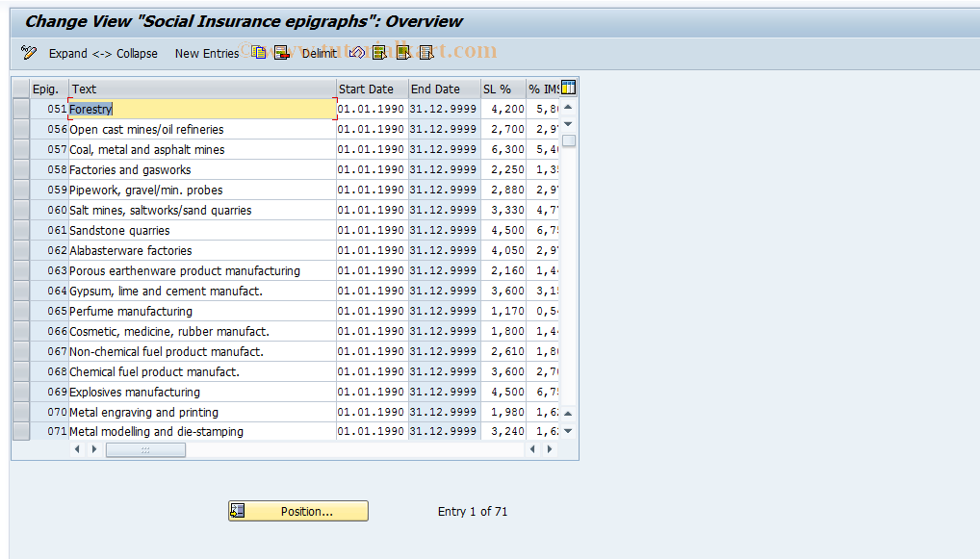Image resolution: width=980 pixels, height=559 pixels.
Task: Click the Text column header
Action: click(x=202, y=89)
